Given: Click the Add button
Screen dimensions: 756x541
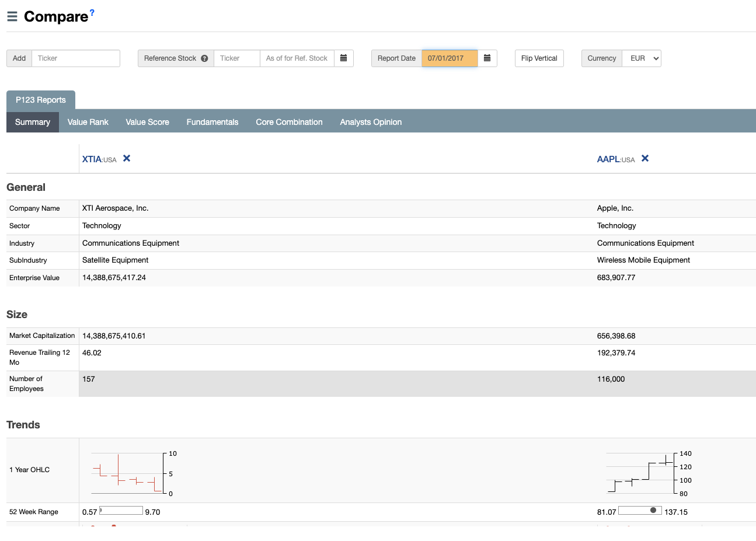Looking at the screenshot, I should [x=19, y=58].
